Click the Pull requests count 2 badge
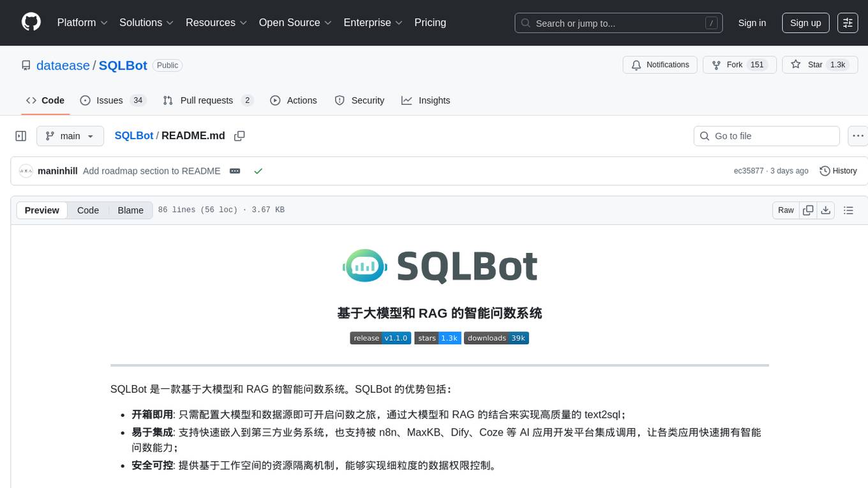This screenshot has width=868, height=488. (x=247, y=100)
